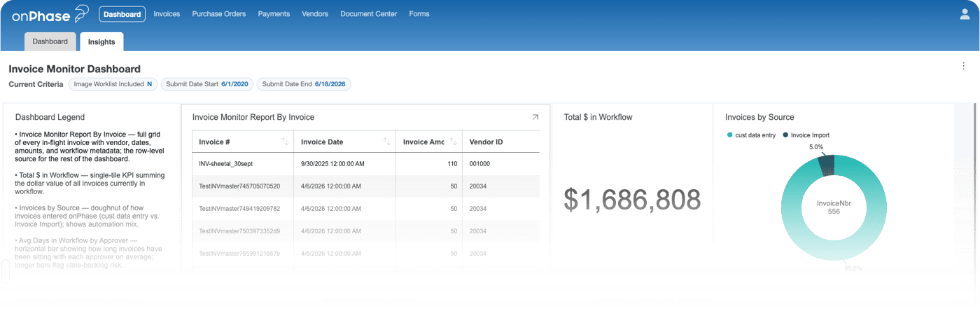Click the Invoice Monitor Dashboard title
The width and height of the screenshot is (980, 316).
[x=74, y=69]
